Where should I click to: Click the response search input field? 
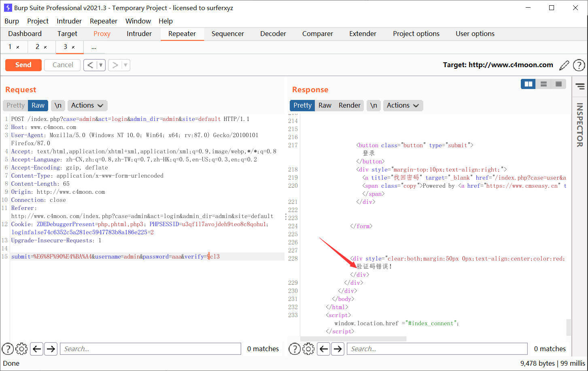[x=437, y=349]
